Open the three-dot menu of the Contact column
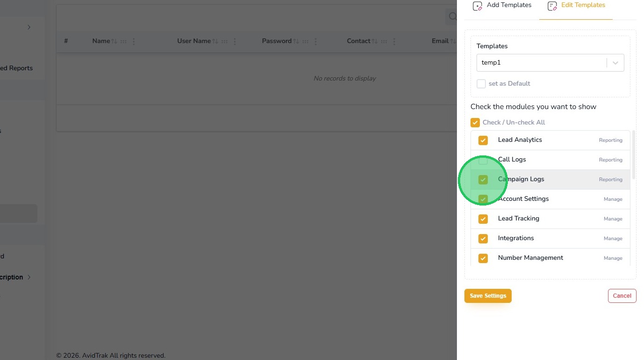 tap(394, 41)
